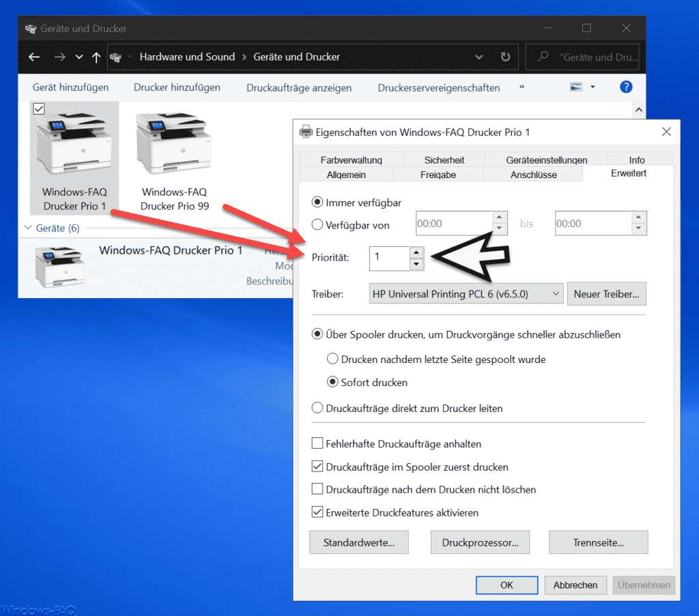Screen dimensions: 699x616
Task: Expand the address bar history dropdown
Action: point(479,57)
